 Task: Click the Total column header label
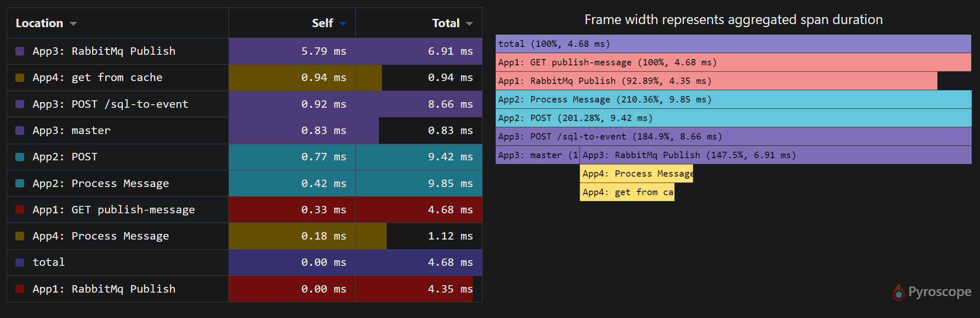[x=446, y=23]
